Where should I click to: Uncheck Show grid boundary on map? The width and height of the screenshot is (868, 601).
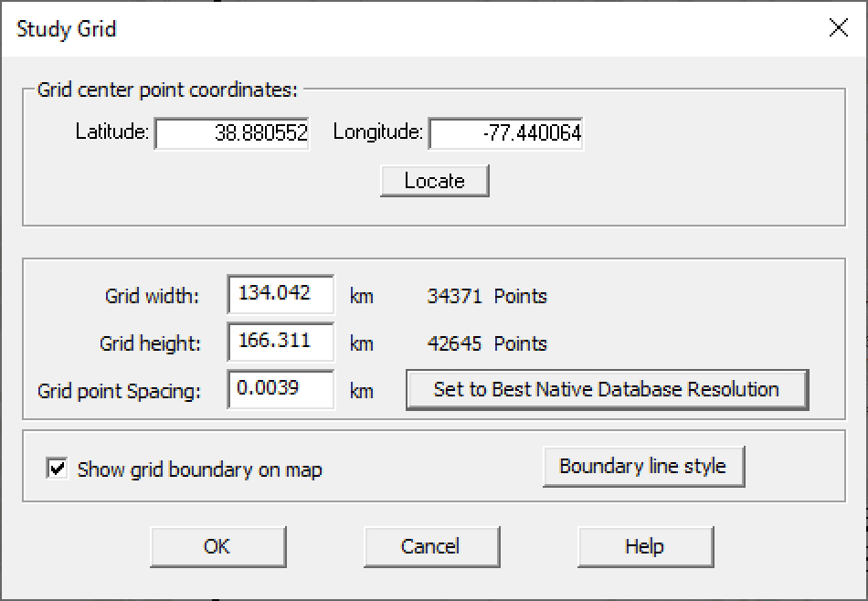(58, 469)
